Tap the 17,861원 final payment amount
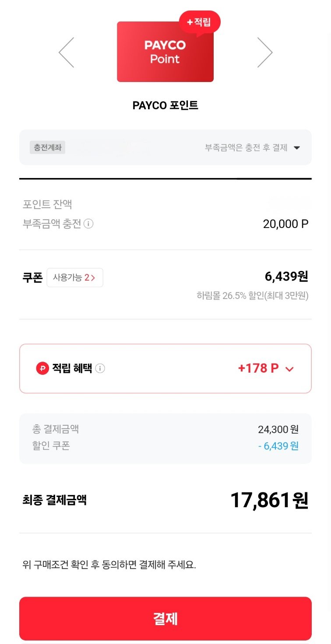This screenshot has width=331, height=644. [269, 500]
